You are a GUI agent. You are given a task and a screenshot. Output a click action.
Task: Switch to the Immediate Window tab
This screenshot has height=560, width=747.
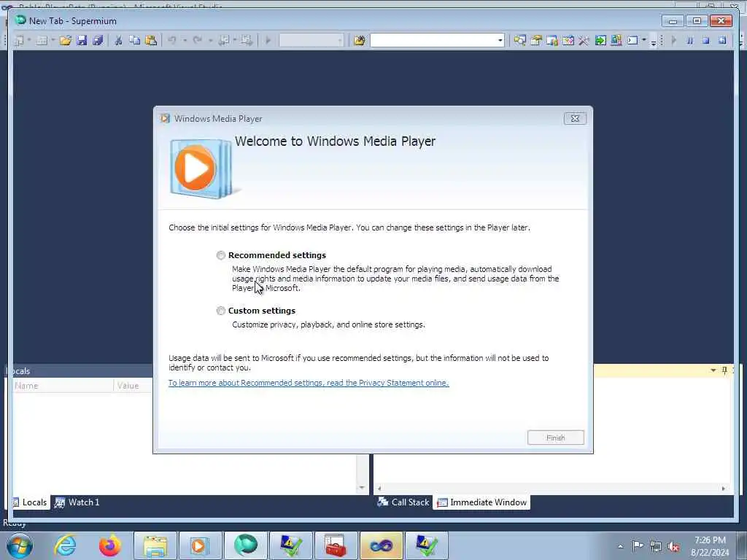481,502
